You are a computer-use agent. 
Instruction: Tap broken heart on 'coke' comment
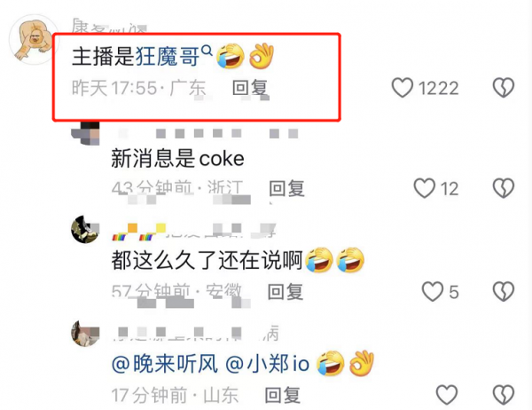[x=504, y=188]
